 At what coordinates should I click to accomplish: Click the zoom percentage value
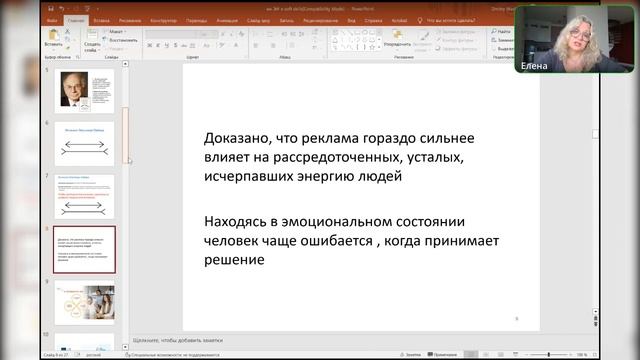(x=582, y=355)
